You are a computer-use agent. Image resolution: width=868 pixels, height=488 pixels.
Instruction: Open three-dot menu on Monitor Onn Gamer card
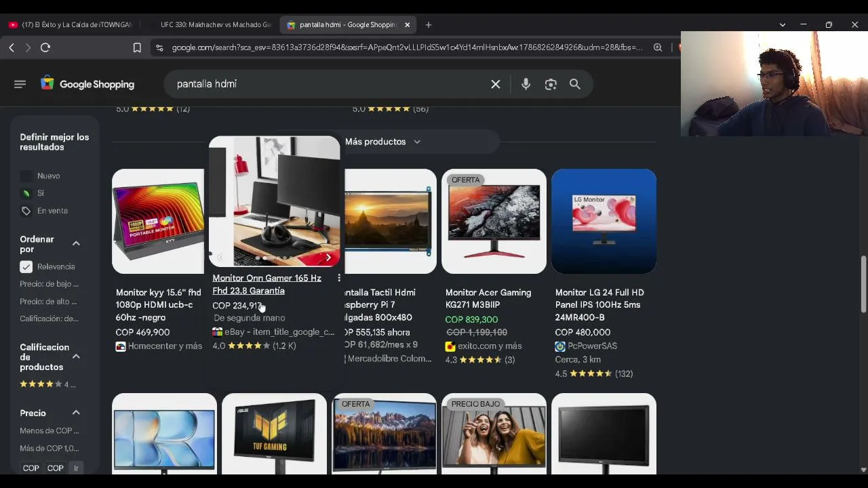click(x=339, y=279)
